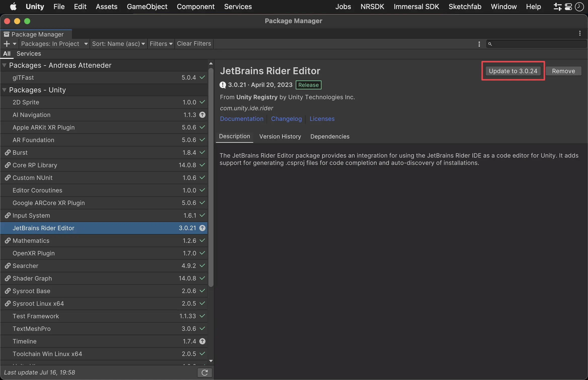588x380 pixels.
Task: Click the link icon beside Searcher
Action: click(x=8, y=266)
